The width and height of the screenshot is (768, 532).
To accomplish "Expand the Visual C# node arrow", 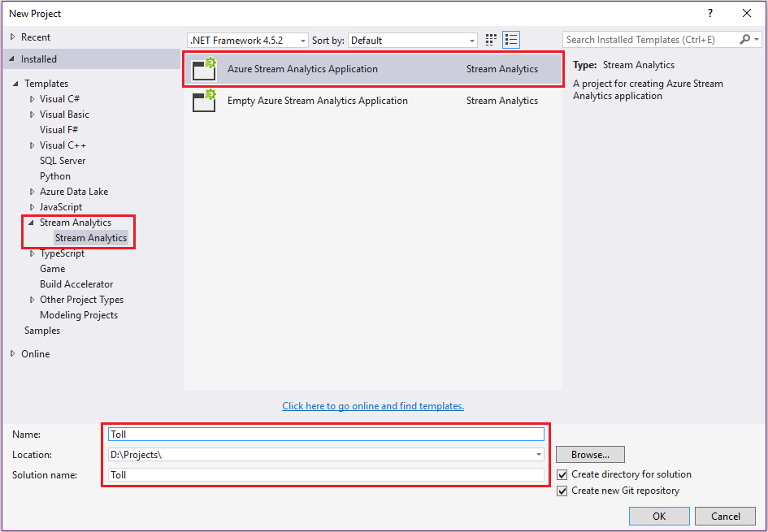I will (33, 99).
